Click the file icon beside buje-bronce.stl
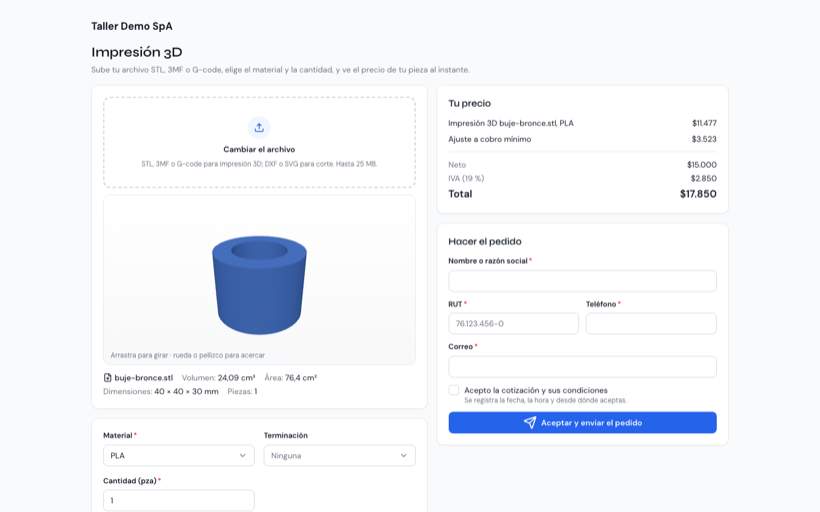The image size is (820, 512). (107, 378)
